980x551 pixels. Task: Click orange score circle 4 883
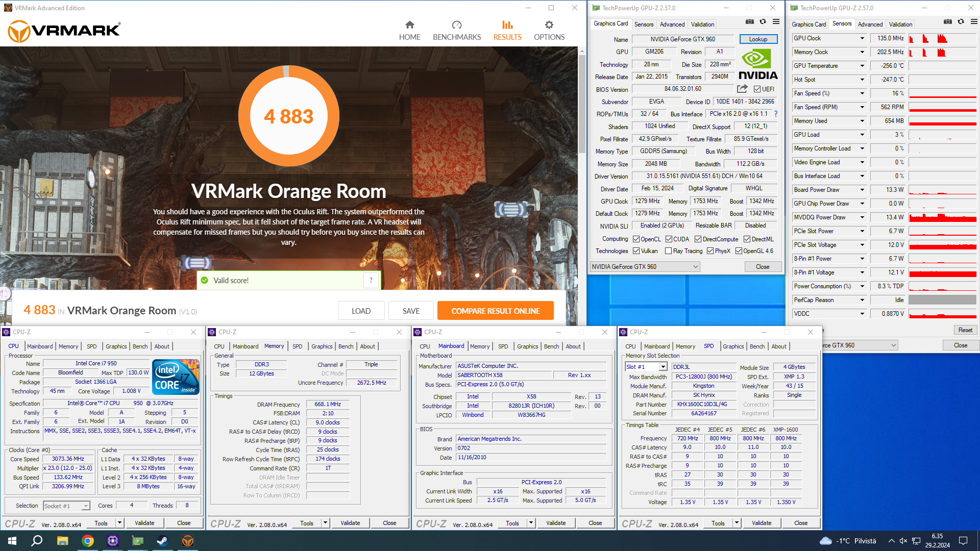(288, 116)
